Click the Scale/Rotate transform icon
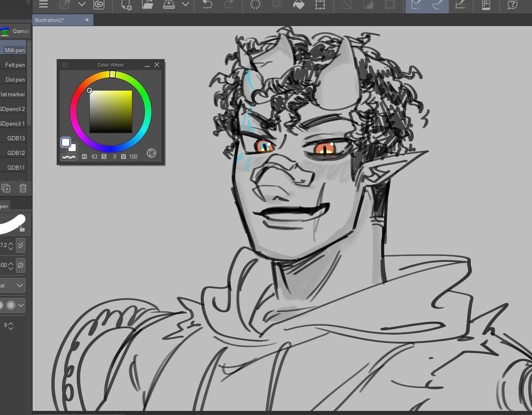This screenshot has width=532, height=415. 320,4
